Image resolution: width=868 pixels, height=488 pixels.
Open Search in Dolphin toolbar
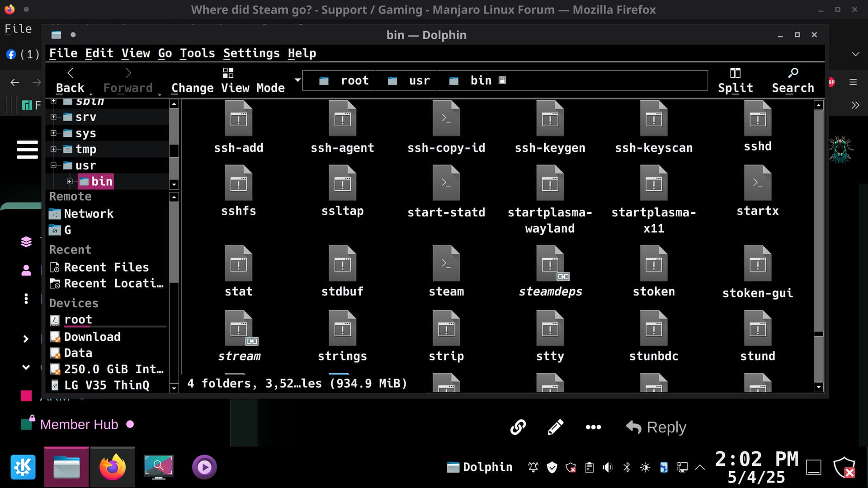[793, 80]
